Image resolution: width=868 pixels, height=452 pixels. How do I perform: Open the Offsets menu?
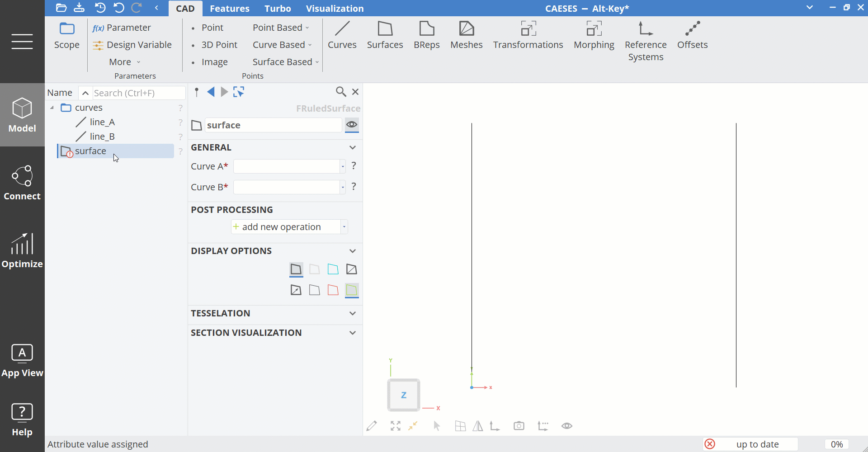click(x=693, y=35)
